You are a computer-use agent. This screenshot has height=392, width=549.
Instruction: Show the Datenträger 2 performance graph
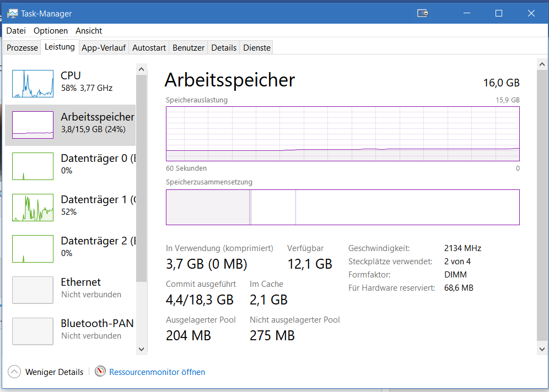click(x=33, y=249)
